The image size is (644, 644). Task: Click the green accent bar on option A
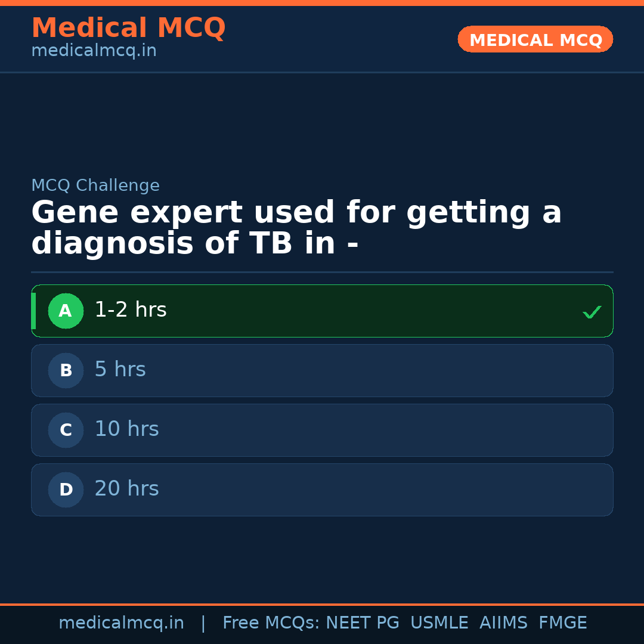33,311
